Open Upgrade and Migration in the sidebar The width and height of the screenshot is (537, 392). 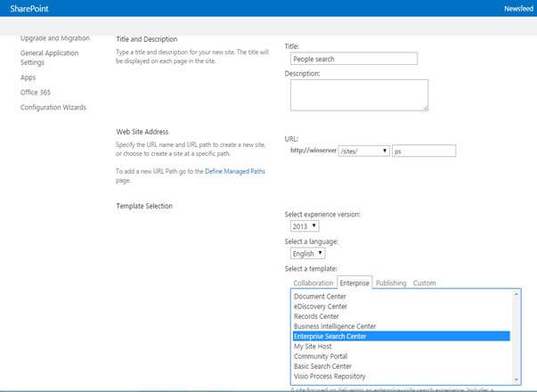(55, 38)
